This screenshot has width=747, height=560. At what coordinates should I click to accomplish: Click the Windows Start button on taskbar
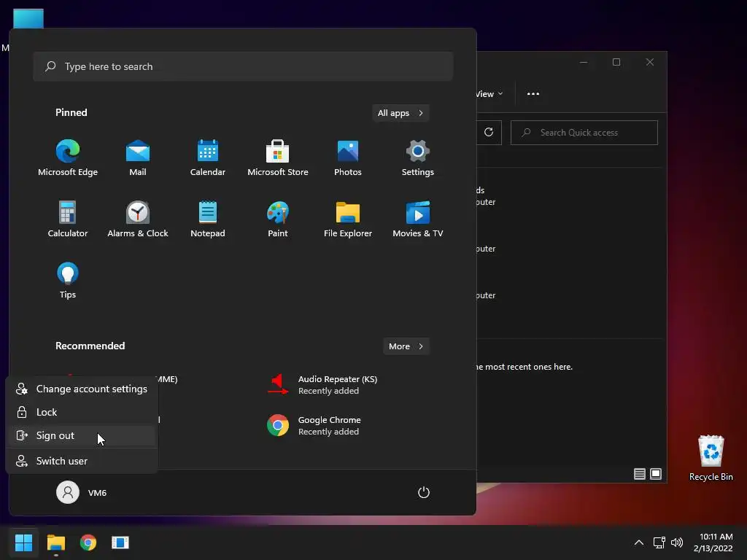(x=23, y=542)
